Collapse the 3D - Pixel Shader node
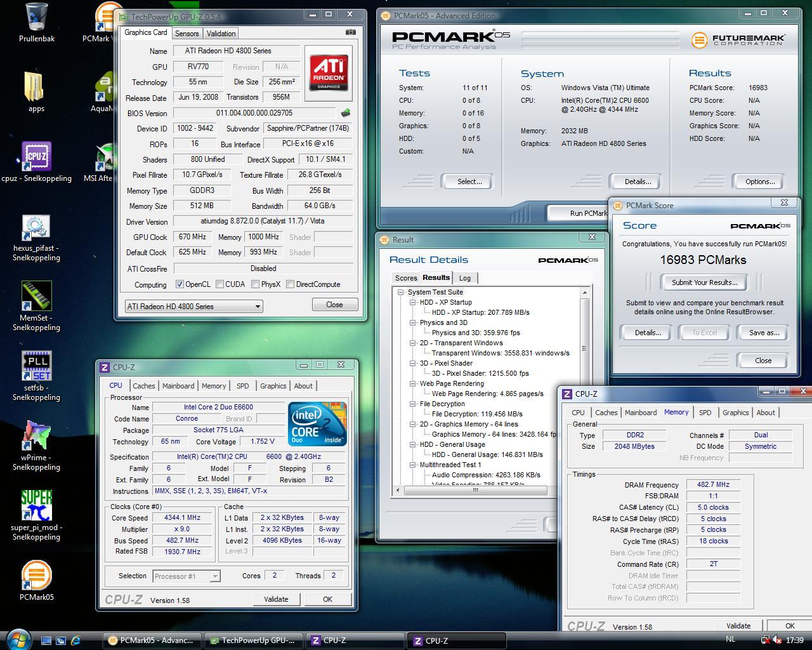This screenshot has height=650, width=812. 412,364
